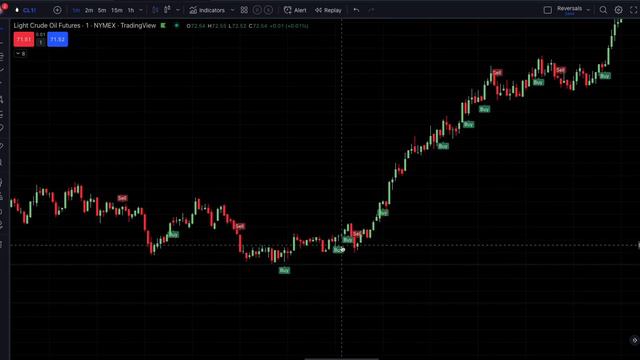Image resolution: width=640 pixels, height=360 pixels.
Task: Open the candles chart type icon
Action: pyautogui.click(x=167, y=10)
